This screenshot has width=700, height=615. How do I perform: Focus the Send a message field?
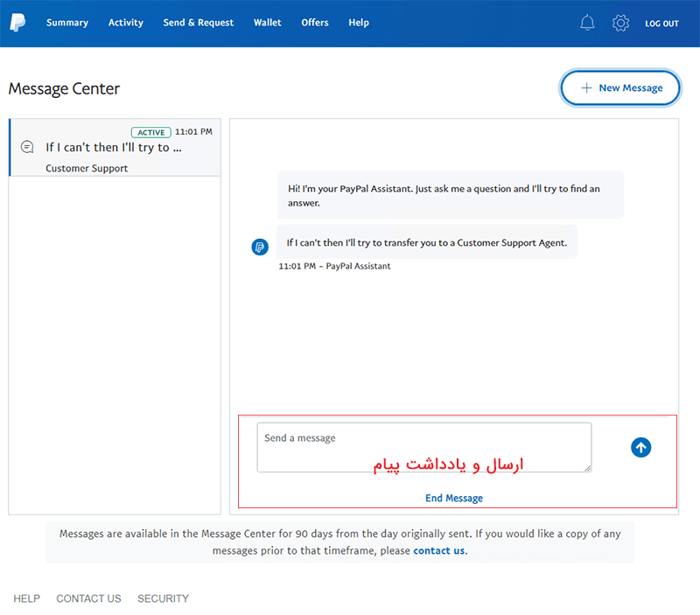pos(424,447)
